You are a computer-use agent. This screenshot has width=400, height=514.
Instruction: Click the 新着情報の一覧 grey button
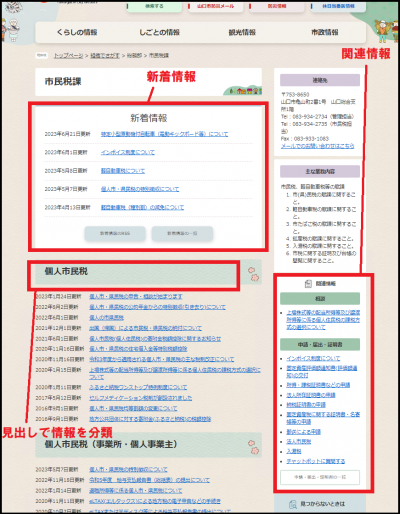tap(182, 233)
